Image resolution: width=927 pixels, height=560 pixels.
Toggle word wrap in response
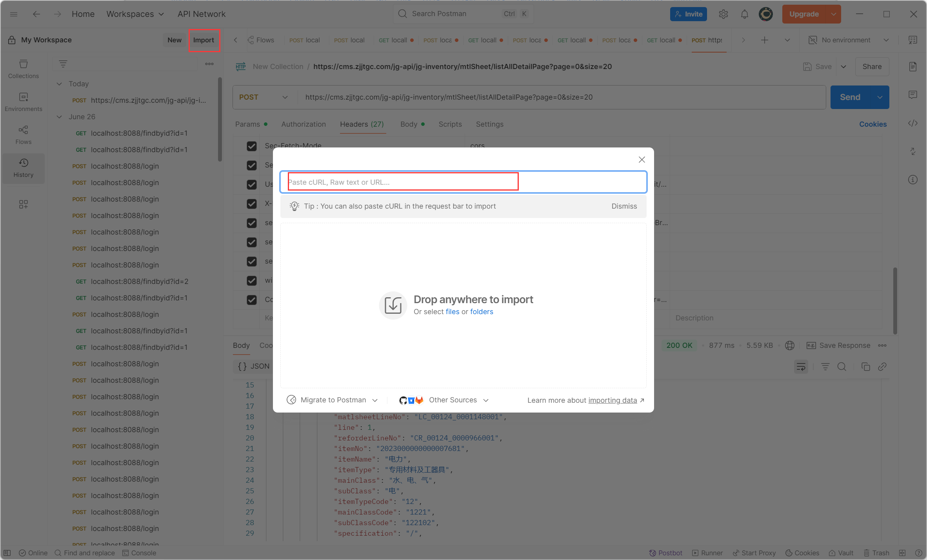coord(801,367)
